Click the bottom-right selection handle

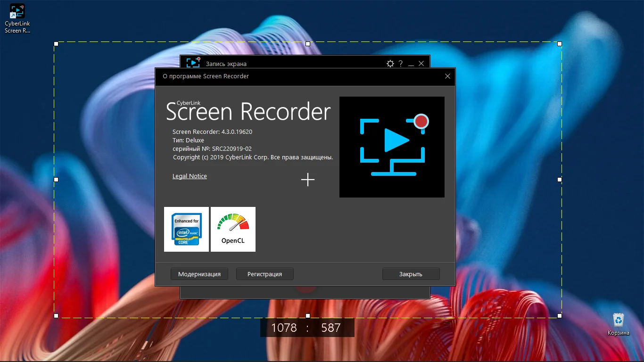560,315
